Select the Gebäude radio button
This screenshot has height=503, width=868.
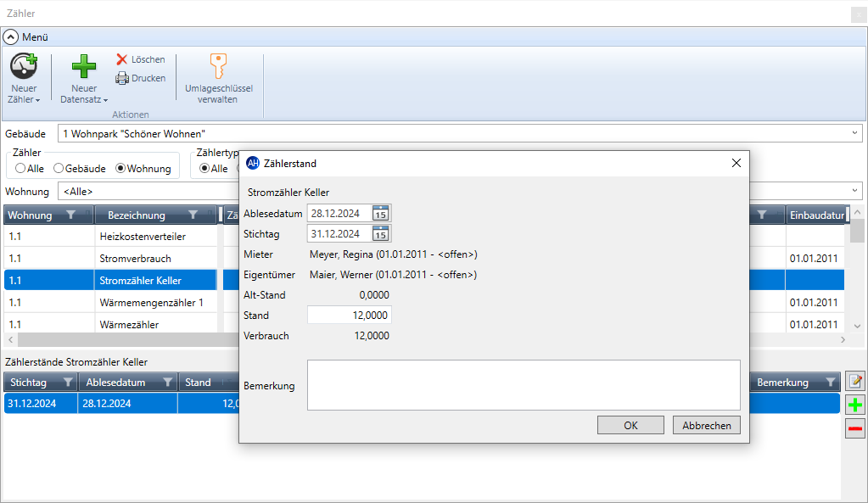click(x=59, y=169)
